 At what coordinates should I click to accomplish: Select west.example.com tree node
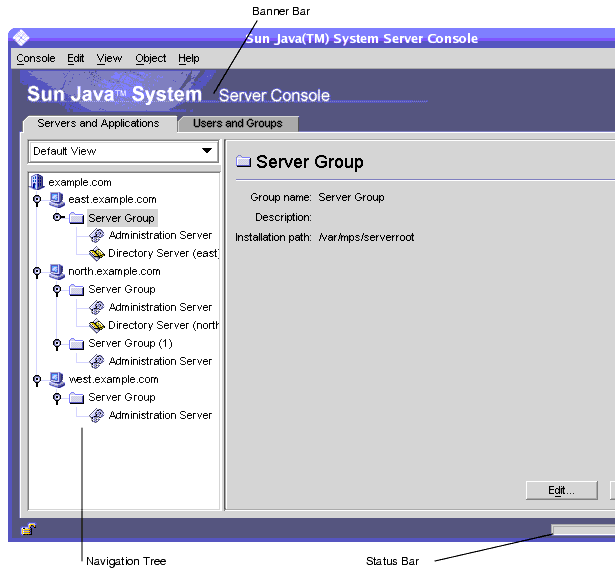pyautogui.click(x=113, y=379)
